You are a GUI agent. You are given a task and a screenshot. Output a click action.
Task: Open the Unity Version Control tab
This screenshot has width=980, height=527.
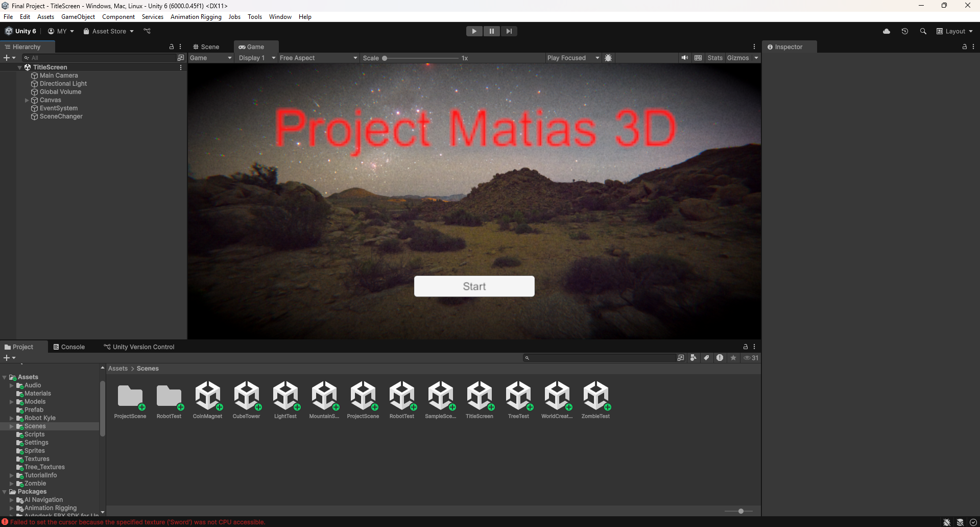[x=139, y=347]
